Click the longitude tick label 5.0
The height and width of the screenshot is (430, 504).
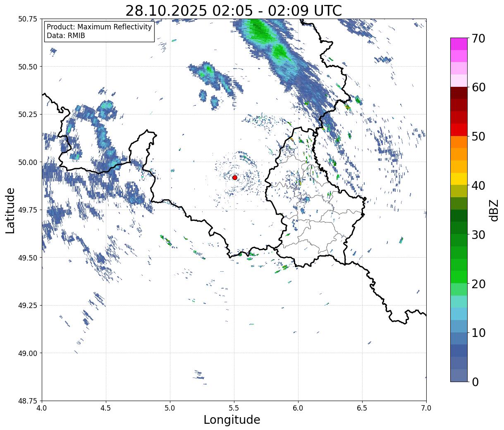pos(170,408)
